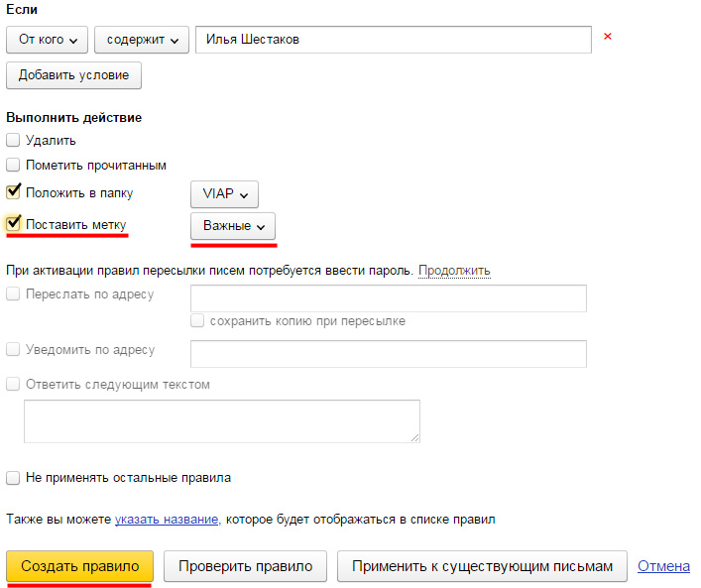The image size is (701, 588).
Task: Tick 'Пометить прочитанным' checkbox
Action: pos(13,165)
